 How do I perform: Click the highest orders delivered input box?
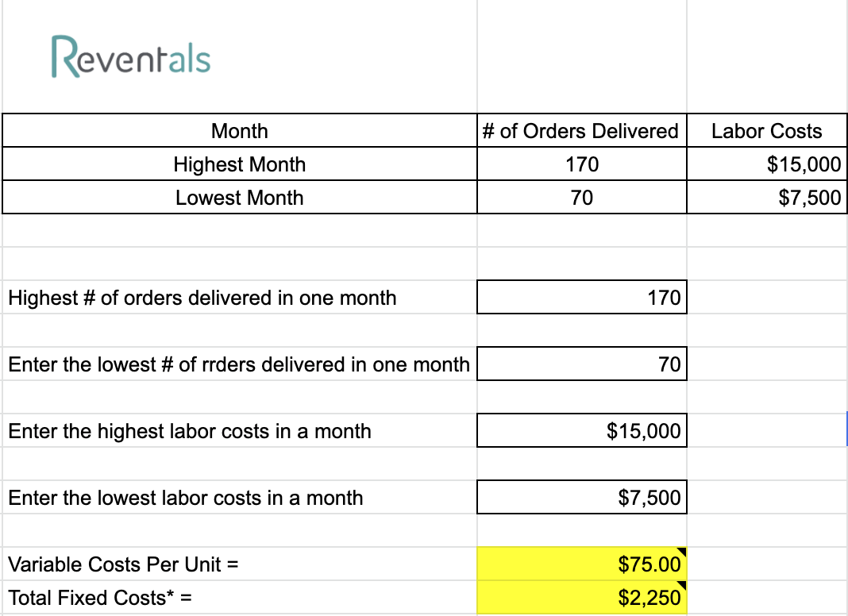(581, 298)
